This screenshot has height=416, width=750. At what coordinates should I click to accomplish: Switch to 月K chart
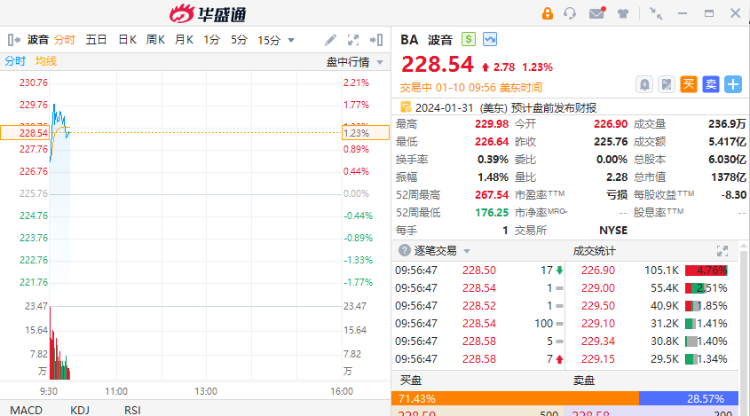click(184, 40)
